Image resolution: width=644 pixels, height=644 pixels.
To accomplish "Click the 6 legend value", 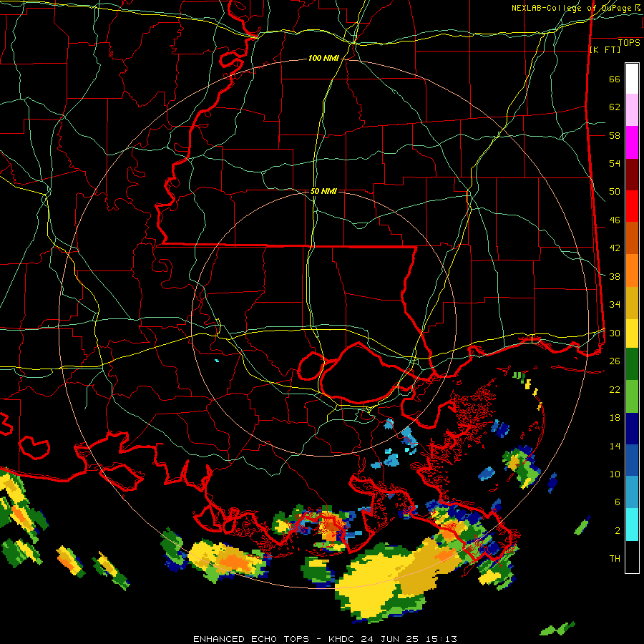I will pyautogui.click(x=617, y=502).
